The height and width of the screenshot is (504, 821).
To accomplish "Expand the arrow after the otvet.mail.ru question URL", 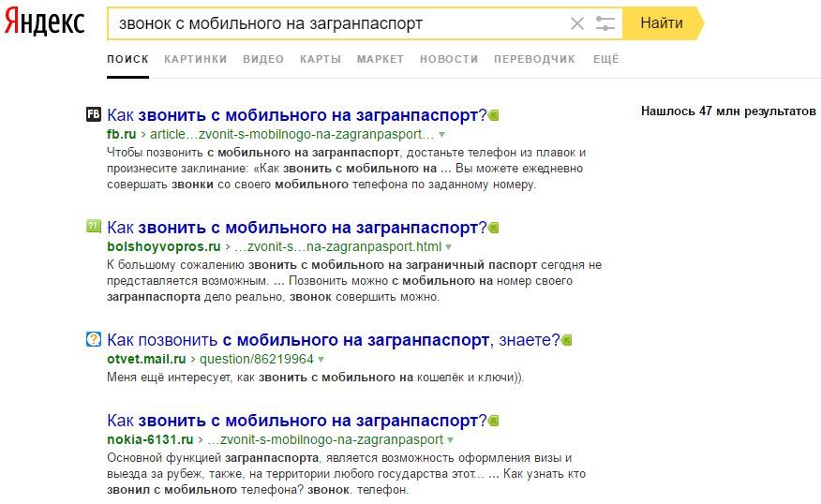I will 321,360.
